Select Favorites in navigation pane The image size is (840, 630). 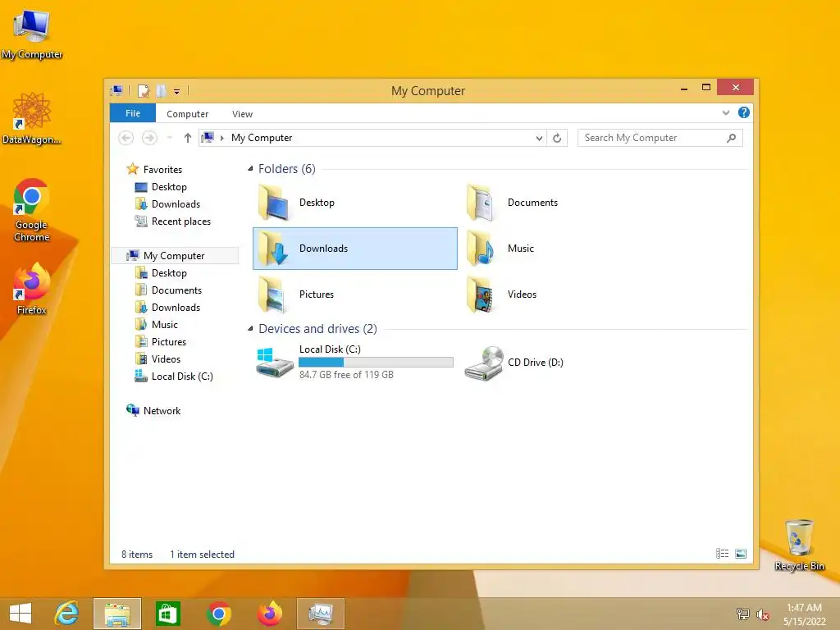pyautogui.click(x=162, y=169)
